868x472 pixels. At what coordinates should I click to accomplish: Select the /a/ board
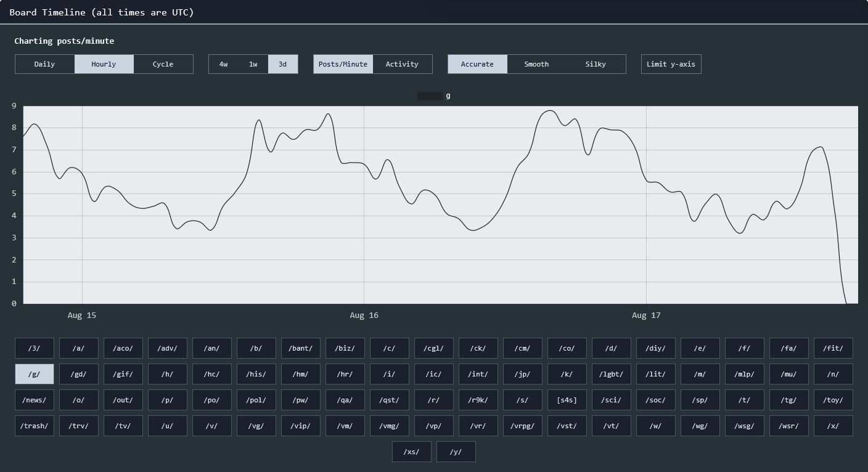[x=79, y=348]
